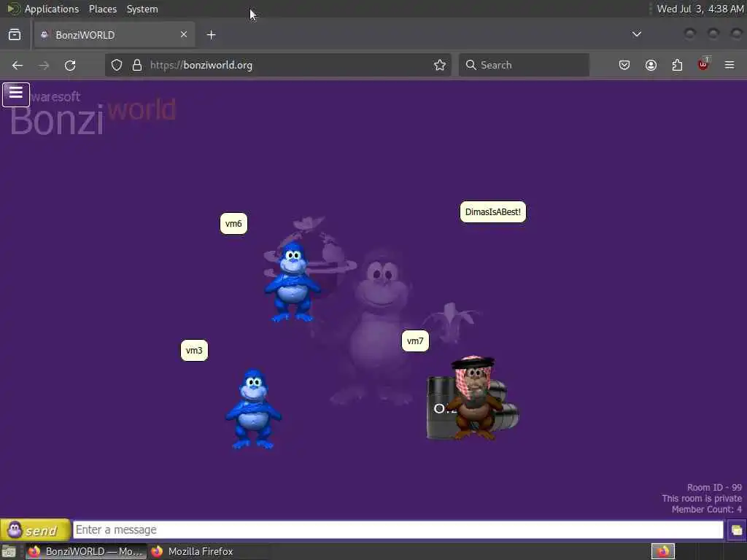Open the Pocket save icon

point(624,65)
